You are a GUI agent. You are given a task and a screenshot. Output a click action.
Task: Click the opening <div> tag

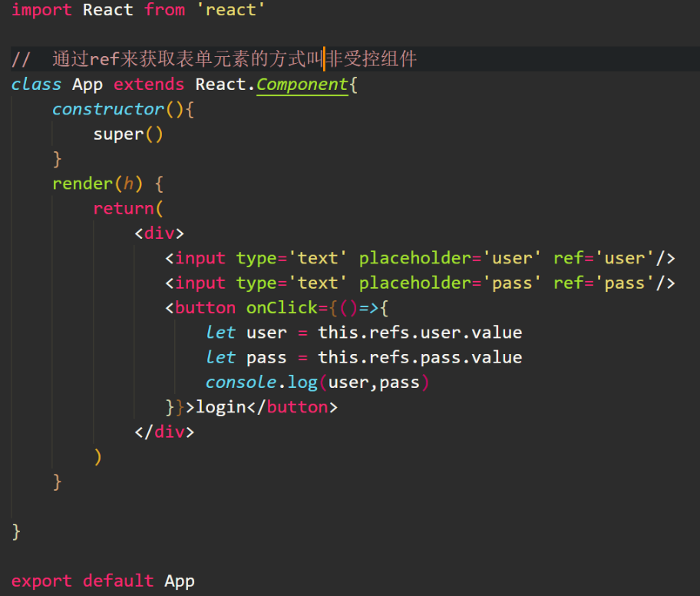coord(160,233)
